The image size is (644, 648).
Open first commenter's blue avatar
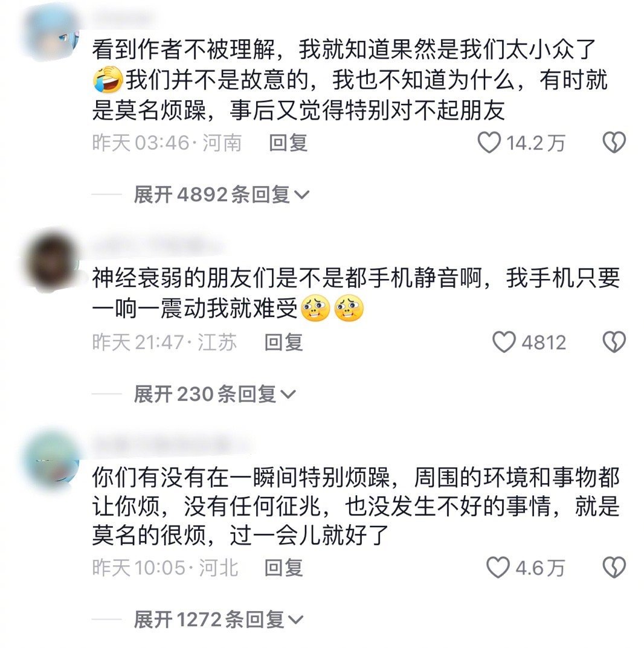pyautogui.click(x=53, y=34)
